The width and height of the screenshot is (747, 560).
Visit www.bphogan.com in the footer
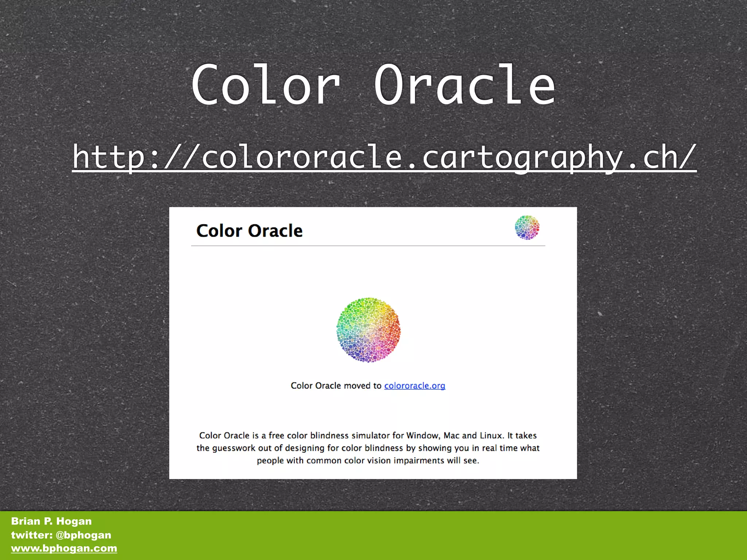(64, 548)
